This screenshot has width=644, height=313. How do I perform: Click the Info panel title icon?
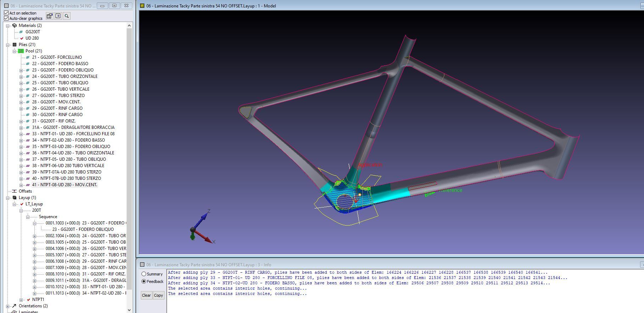[x=142, y=264]
